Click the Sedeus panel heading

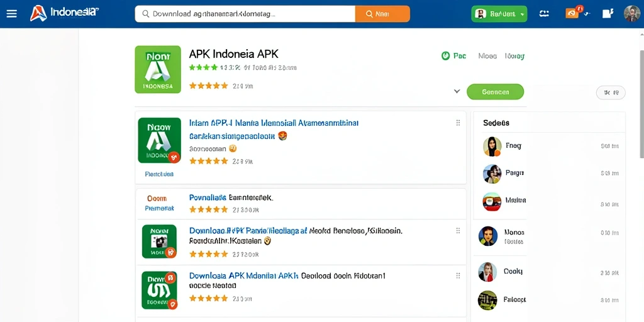click(496, 123)
